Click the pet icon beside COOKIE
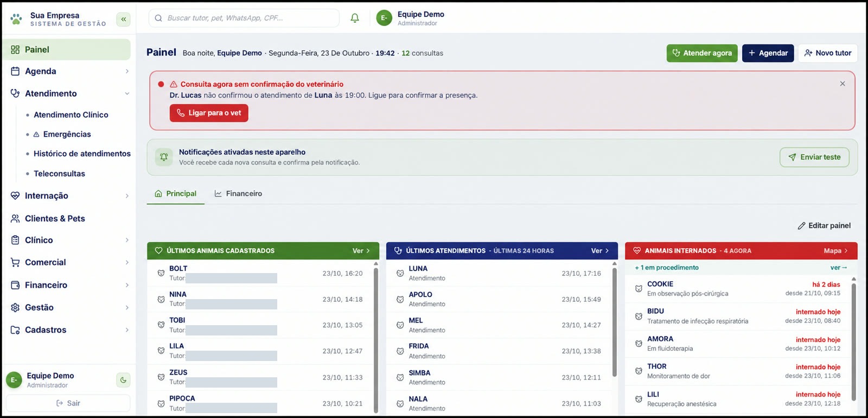 click(639, 288)
